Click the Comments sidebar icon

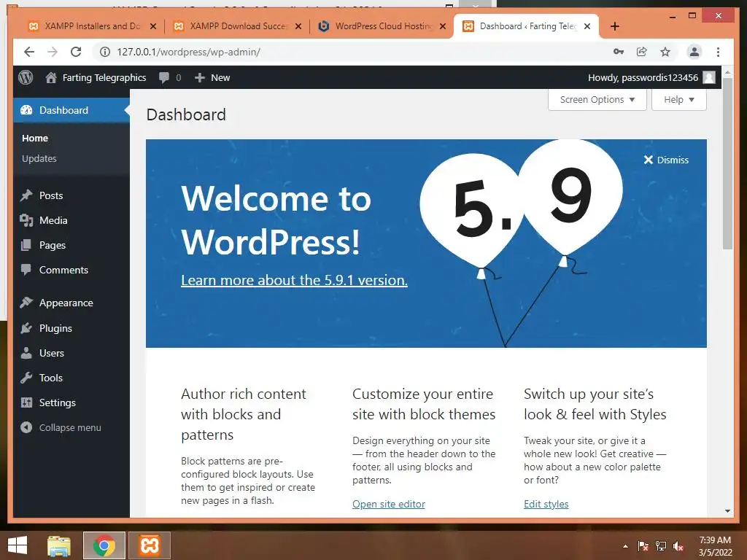(26, 270)
